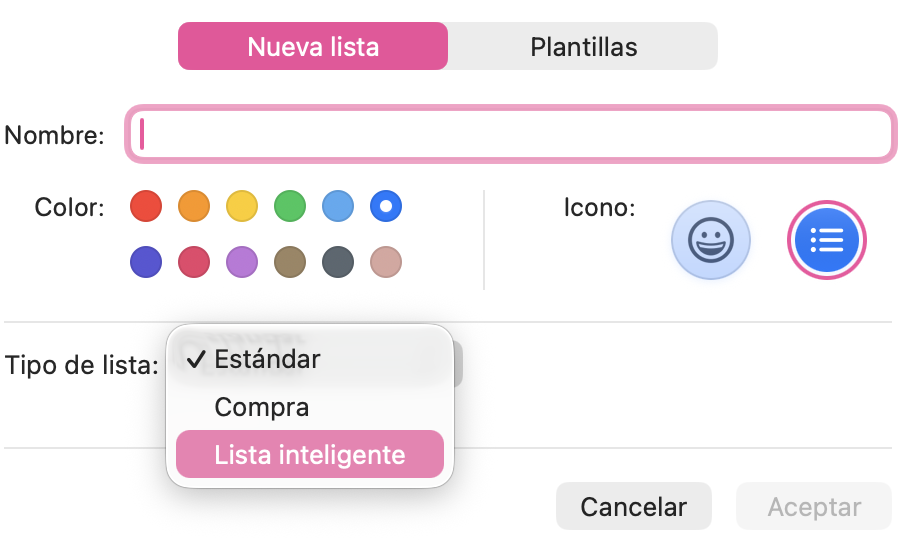
Task: Switch to the Plantillas tab
Action: (x=583, y=46)
